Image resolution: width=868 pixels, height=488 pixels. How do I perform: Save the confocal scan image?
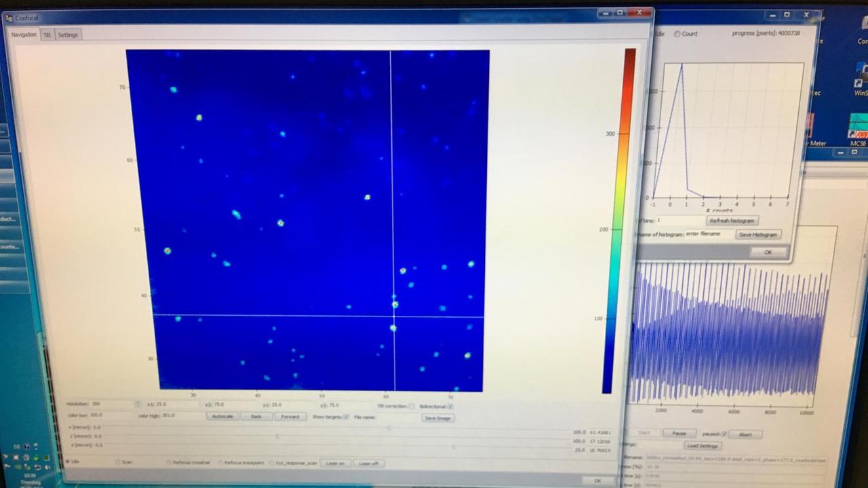coord(437,418)
